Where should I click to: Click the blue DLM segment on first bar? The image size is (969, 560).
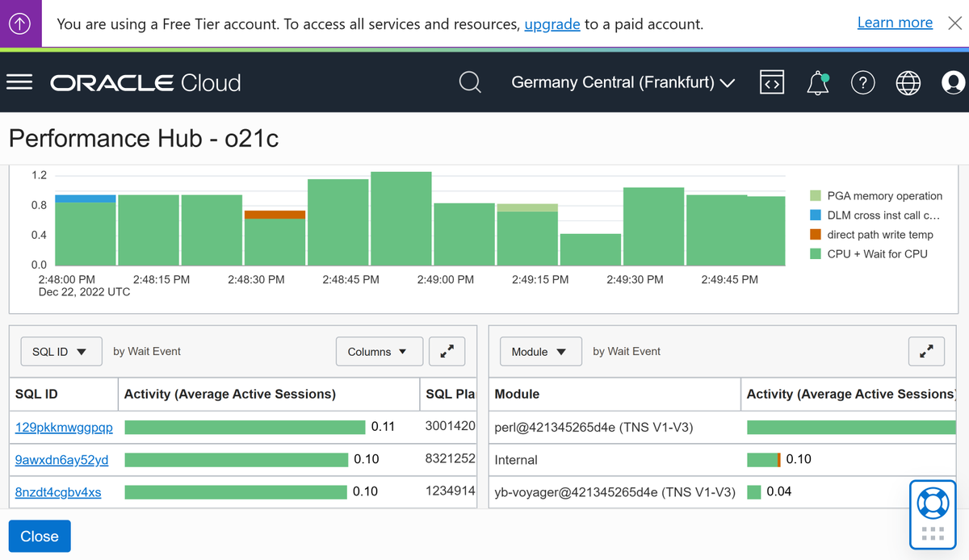tap(86, 199)
